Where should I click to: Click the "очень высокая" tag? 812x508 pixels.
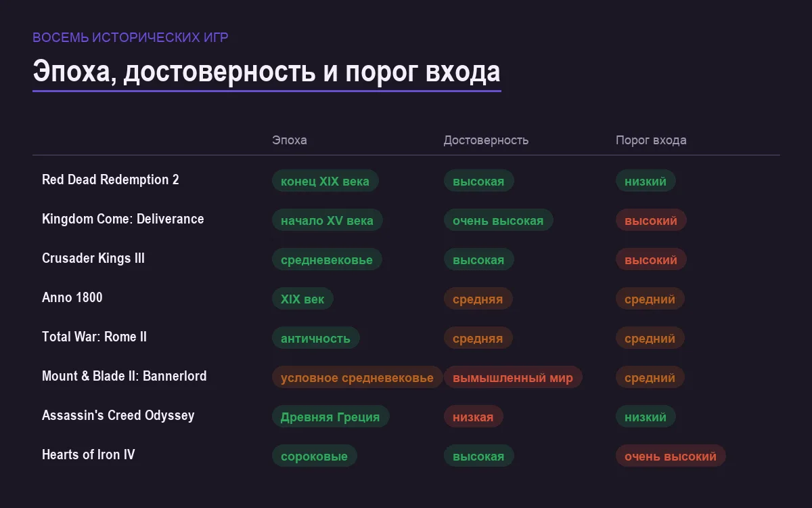[499, 220]
